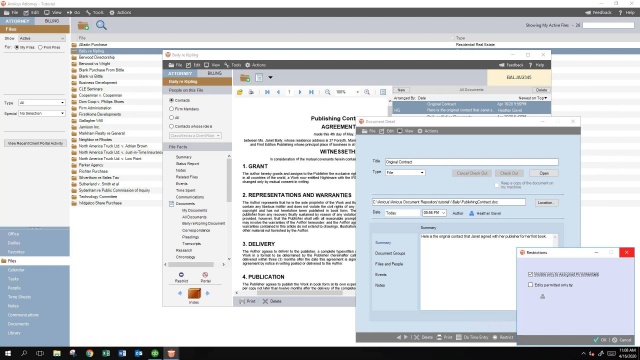Click dropdown arrow beside the document page icon
This screenshot has height=360, width=640.
click(x=270, y=78)
